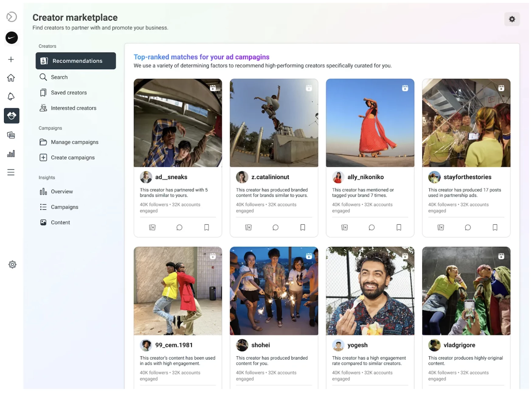Screen dimensions: 532x394
Task: Click reels icon on ad__sneaks photo
Action: point(213,88)
